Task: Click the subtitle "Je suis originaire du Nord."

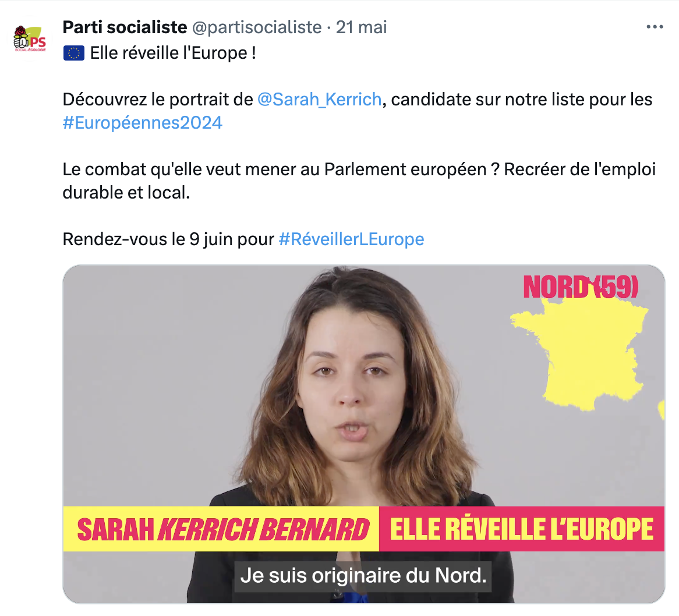Action: point(363,576)
